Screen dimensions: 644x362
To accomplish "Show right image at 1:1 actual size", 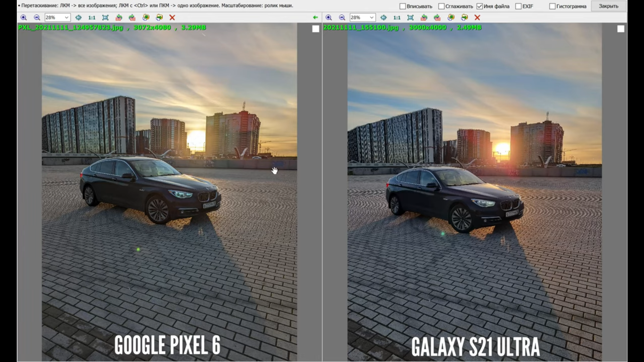I will pyautogui.click(x=397, y=17).
